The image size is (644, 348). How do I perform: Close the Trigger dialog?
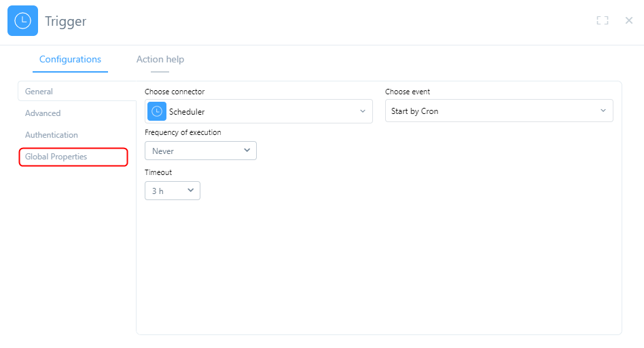click(x=629, y=20)
